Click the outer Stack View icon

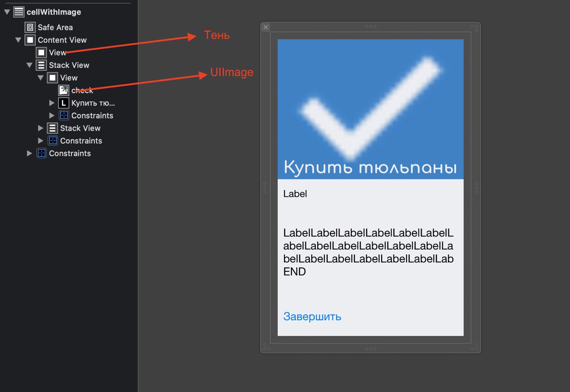[41, 65]
